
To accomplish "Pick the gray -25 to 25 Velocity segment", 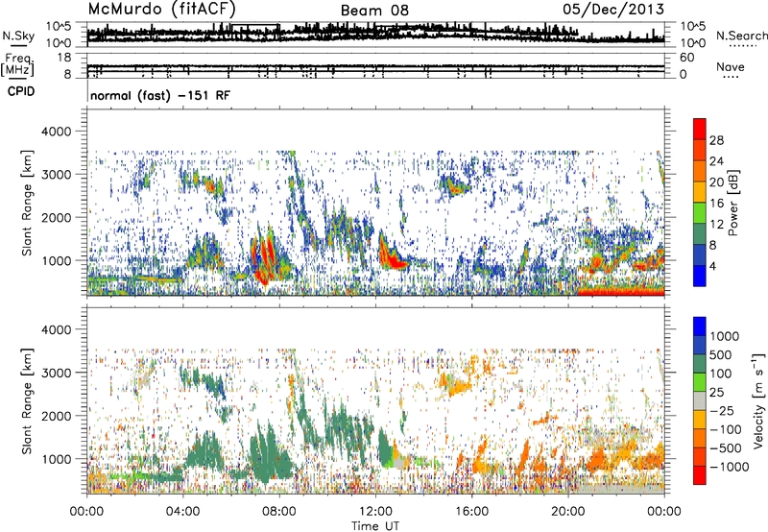I will (x=700, y=400).
